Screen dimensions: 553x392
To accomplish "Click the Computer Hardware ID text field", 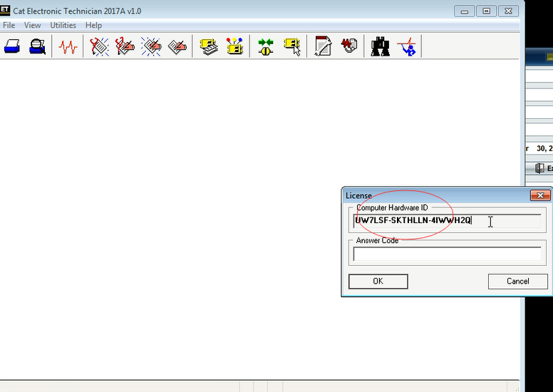I will (448, 221).
